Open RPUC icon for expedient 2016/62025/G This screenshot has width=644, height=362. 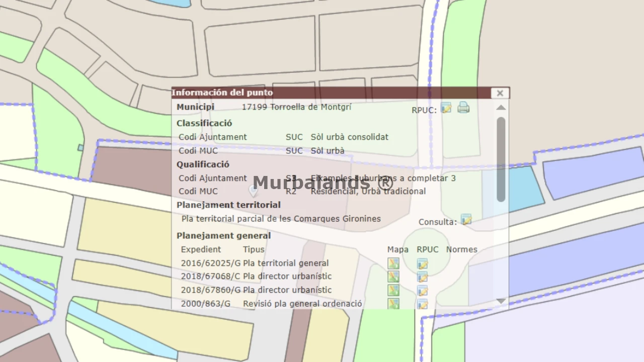pos(422,263)
